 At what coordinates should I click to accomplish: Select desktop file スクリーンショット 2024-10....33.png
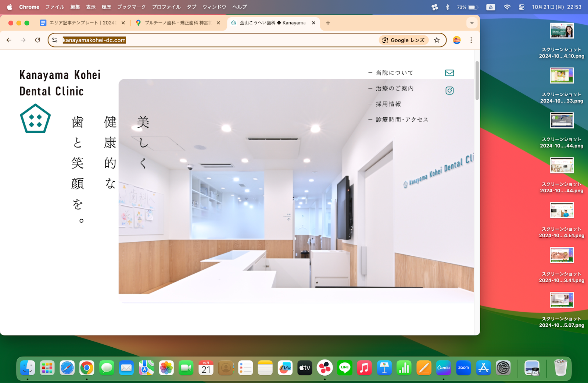click(562, 85)
